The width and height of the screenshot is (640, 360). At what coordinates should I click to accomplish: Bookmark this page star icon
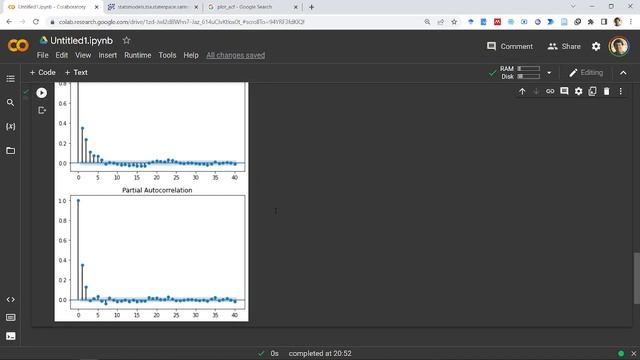[x=454, y=22]
